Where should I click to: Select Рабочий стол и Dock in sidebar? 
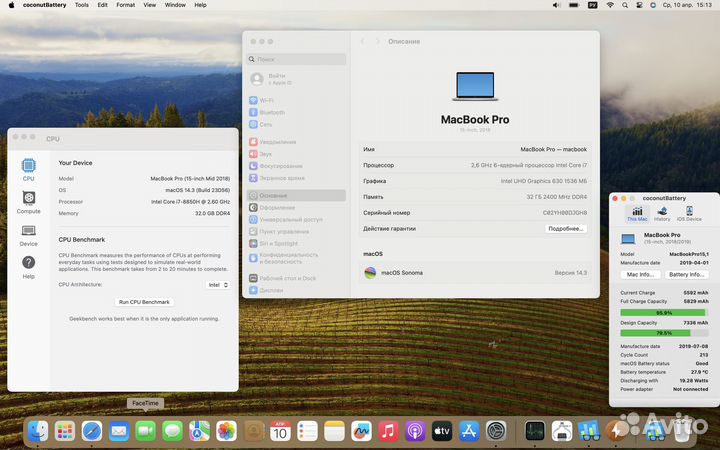283,278
